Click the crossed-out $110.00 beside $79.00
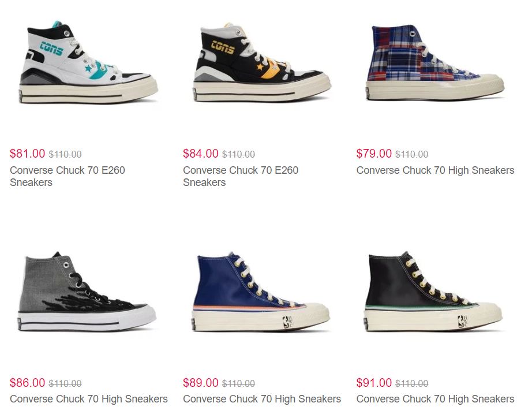532x414 pixels. coord(412,155)
